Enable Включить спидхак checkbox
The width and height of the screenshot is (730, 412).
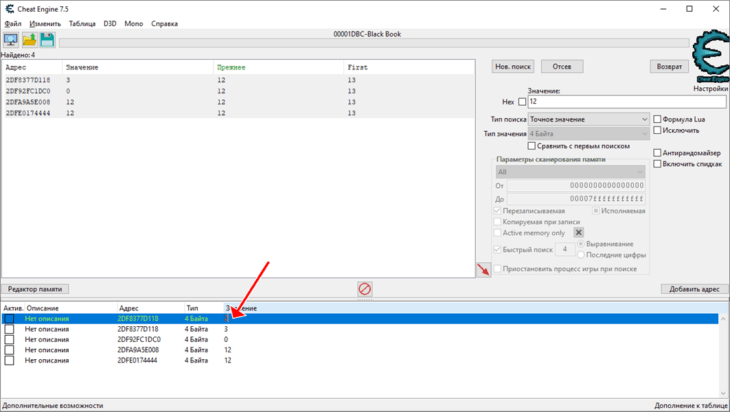point(657,164)
